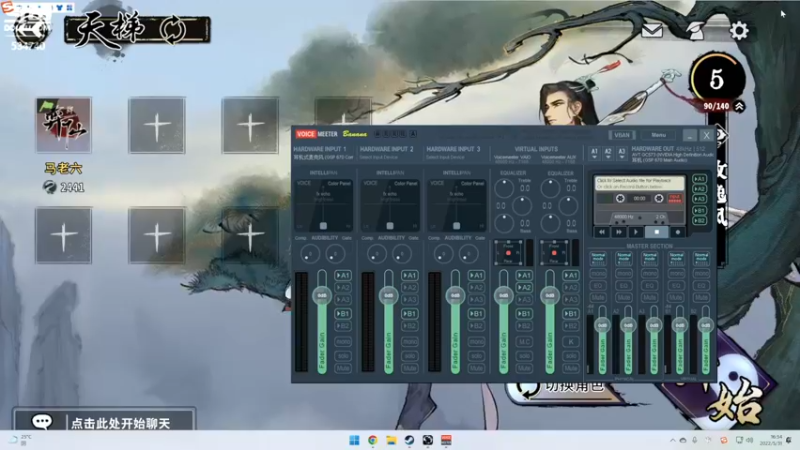Stop the cassette recorder playback
Image resolution: width=800 pixels, height=450 pixels.
pos(657,232)
